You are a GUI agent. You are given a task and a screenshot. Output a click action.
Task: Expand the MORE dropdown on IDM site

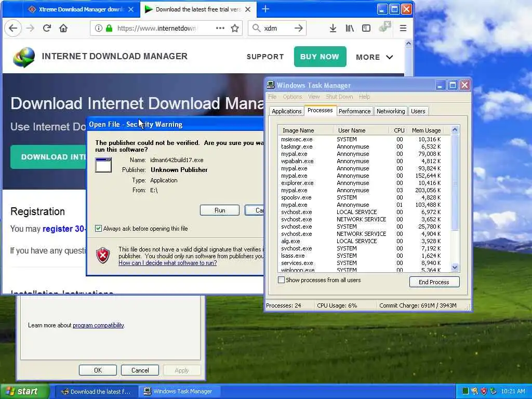click(374, 57)
